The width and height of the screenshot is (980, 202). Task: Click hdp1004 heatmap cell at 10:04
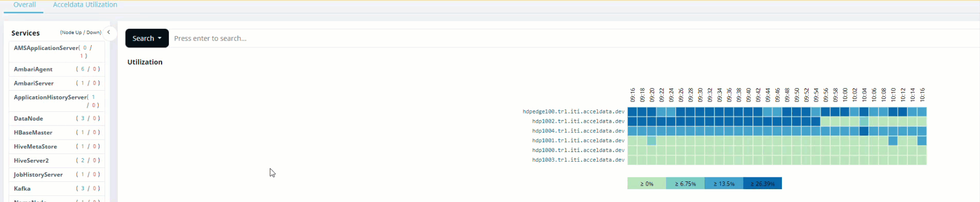tap(864, 131)
